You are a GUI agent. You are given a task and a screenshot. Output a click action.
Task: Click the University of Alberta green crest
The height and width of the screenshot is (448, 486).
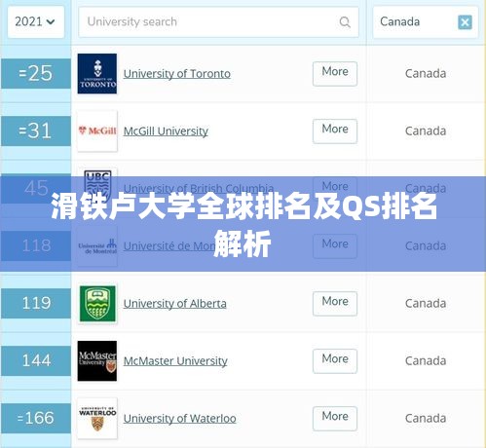[x=97, y=304]
